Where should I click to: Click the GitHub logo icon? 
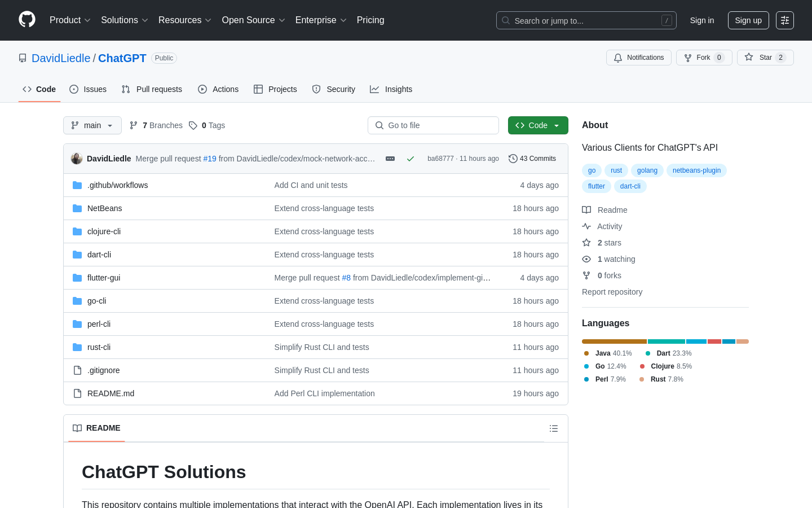point(27,20)
